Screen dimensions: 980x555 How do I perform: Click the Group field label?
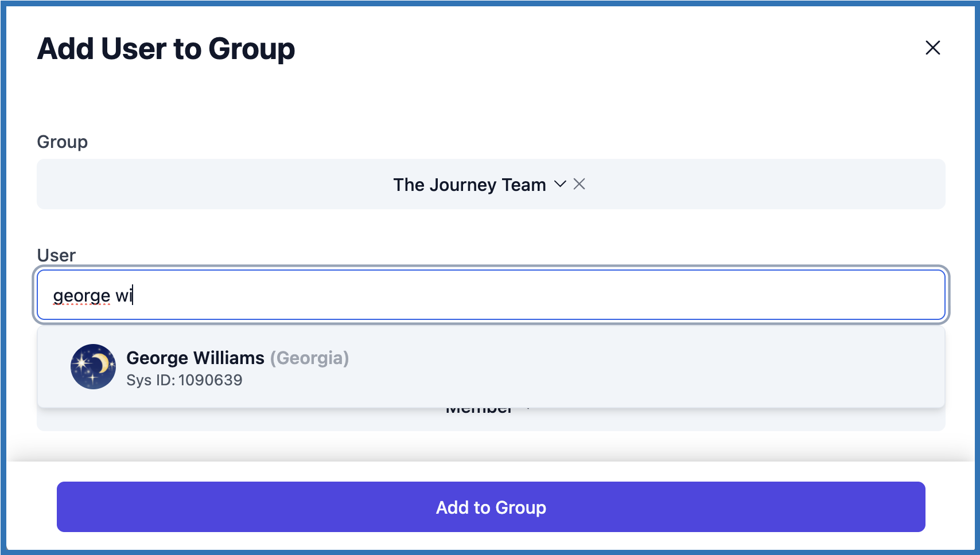pos(62,142)
